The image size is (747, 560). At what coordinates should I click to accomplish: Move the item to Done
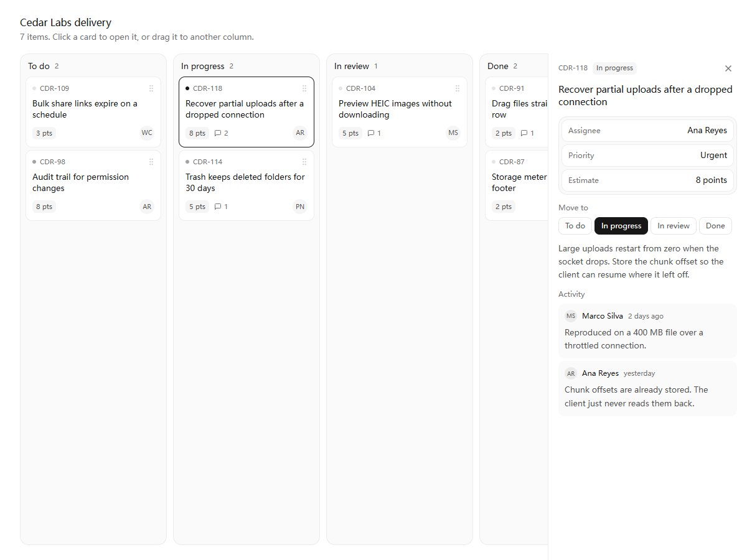pyautogui.click(x=715, y=226)
